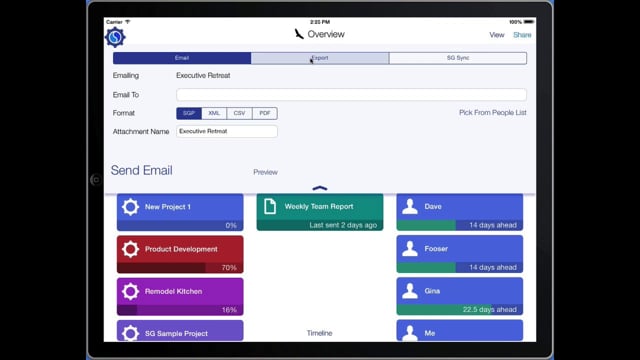Click Fooser's 14 days ahead bar
Viewport: 640px width, 360px height.
(x=460, y=267)
